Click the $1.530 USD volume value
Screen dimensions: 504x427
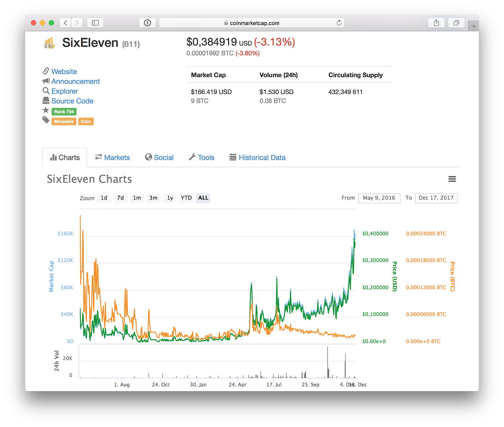pyautogui.click(x=276, y=92)
